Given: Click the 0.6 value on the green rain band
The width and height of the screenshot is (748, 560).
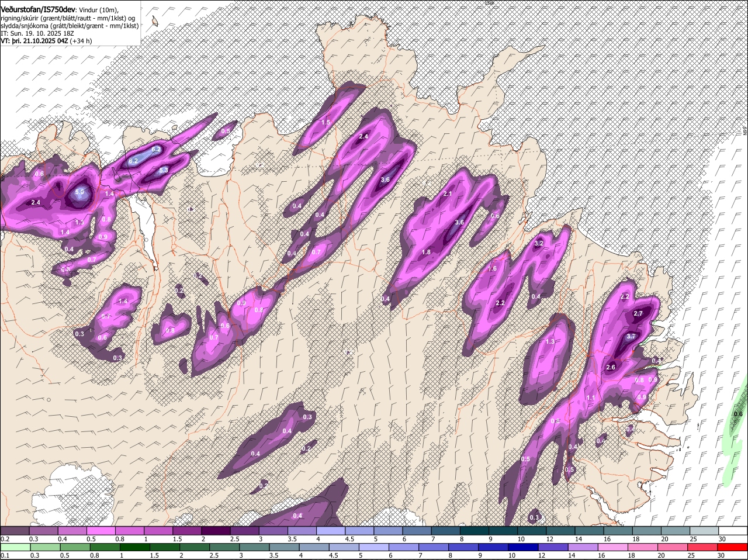Looking at the screenshot, I should pyautogui.click(x=738, y=414).
